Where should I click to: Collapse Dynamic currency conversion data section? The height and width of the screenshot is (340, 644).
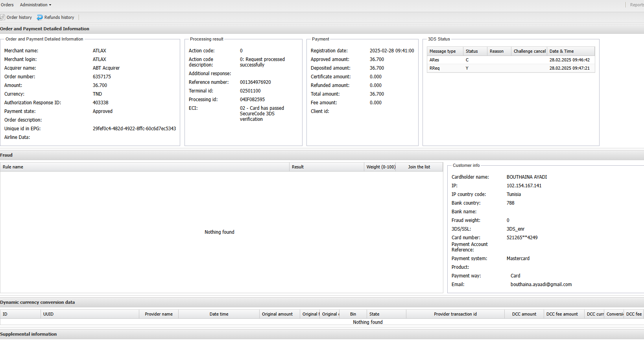click(x=37, y=302)
